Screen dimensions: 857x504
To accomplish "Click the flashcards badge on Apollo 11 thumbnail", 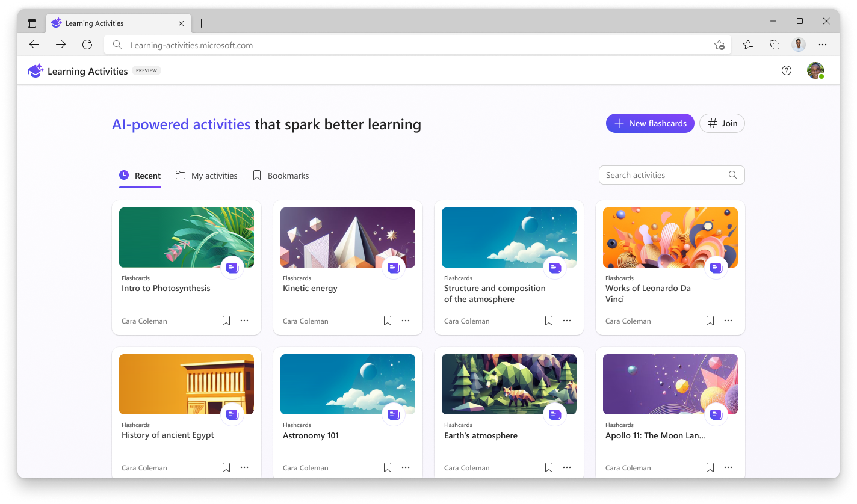I will pos(716,414).
